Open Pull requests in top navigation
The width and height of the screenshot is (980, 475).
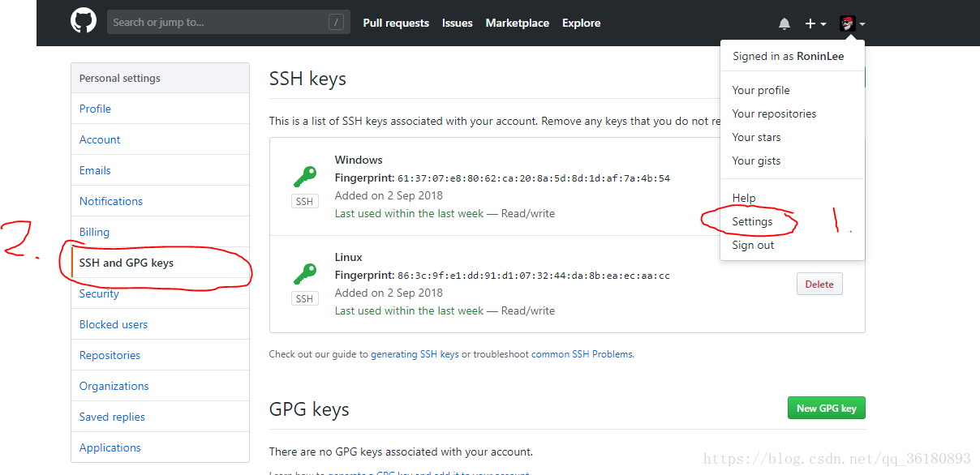[396, 23]
